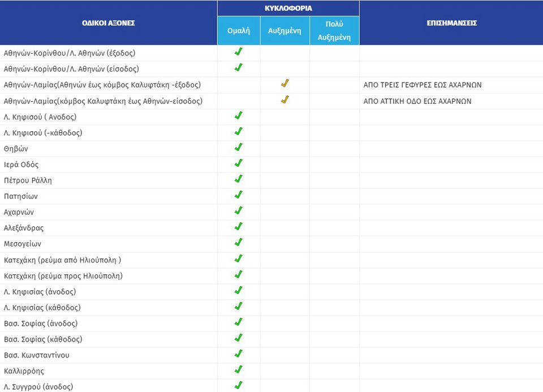
Task: Click green checkmark in Θηβών row
Action: [239, 147]
